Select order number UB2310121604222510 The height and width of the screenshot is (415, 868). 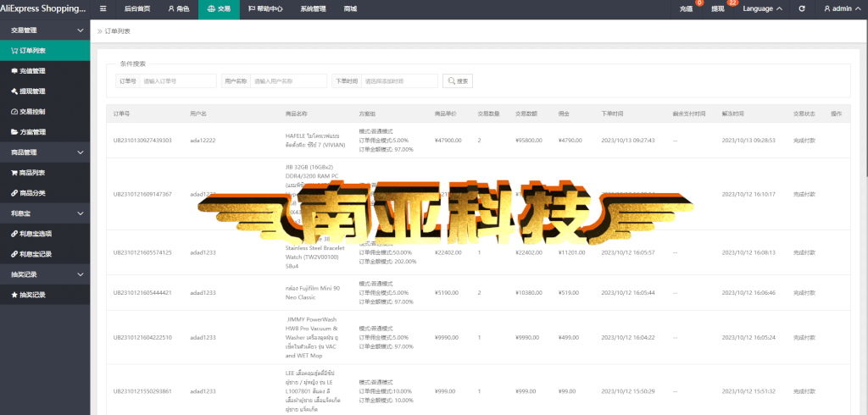142,338
